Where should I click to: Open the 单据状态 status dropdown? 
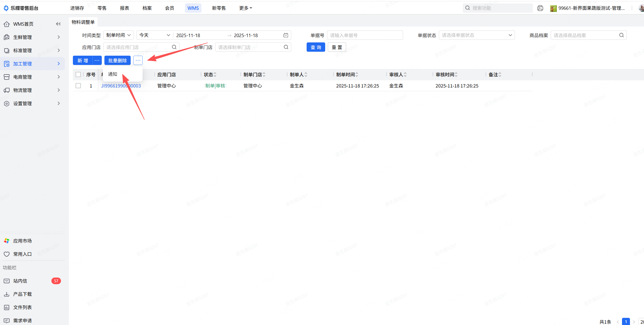(477, 35)
